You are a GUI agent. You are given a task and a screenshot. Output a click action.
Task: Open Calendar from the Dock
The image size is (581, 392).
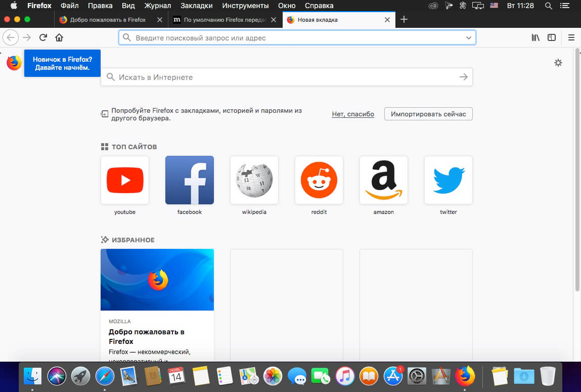tap(177, 376)
